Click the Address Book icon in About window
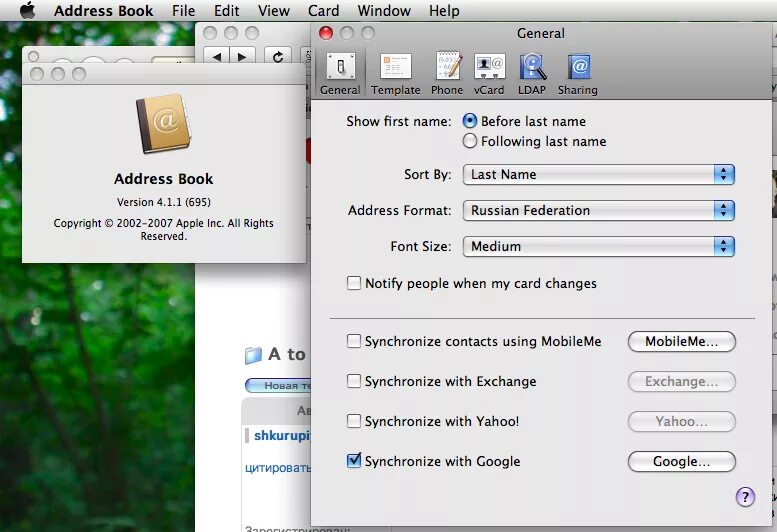Image resolution: width=777 pixels, height=532 pixels. tap(164, 124)
